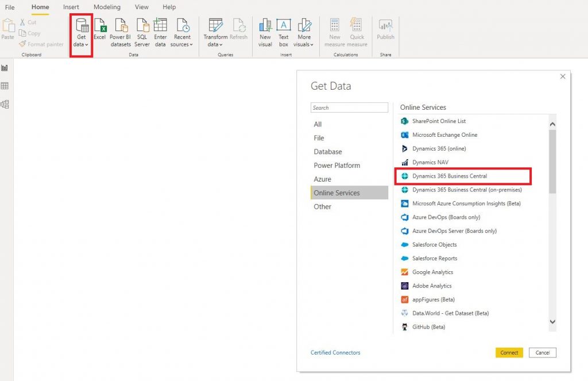This screenshot has width=588, height=381.
Task: Switch to Model view in left sidebar
Action: (x=7, y=104)
